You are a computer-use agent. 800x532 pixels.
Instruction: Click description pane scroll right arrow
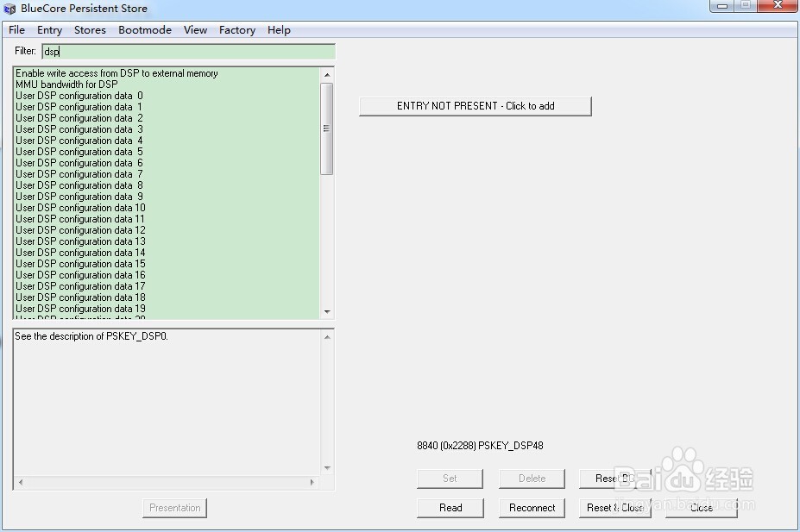pos(312,482)
